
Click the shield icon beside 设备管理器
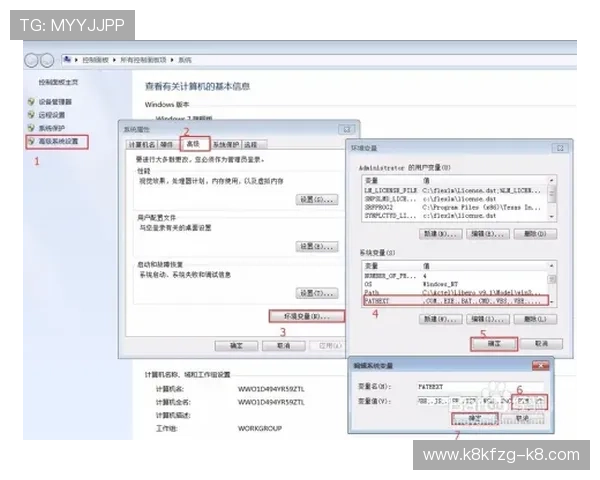[x=31, y=101]
